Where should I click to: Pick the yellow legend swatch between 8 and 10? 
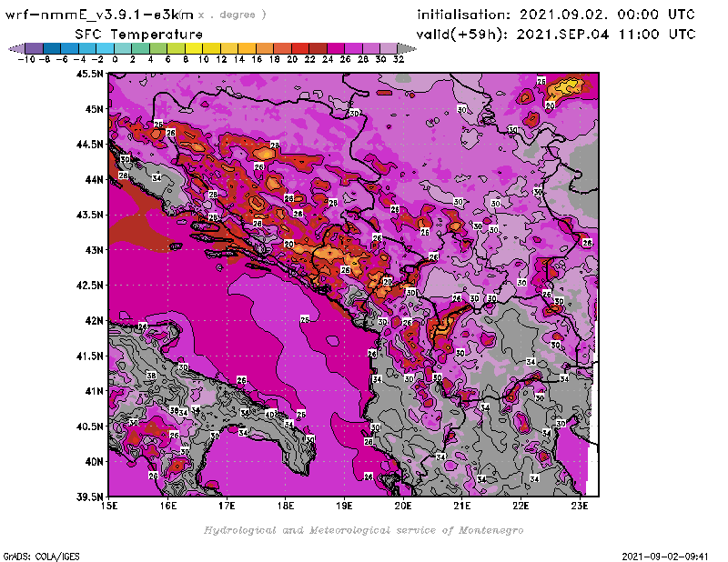click(194, 48)
